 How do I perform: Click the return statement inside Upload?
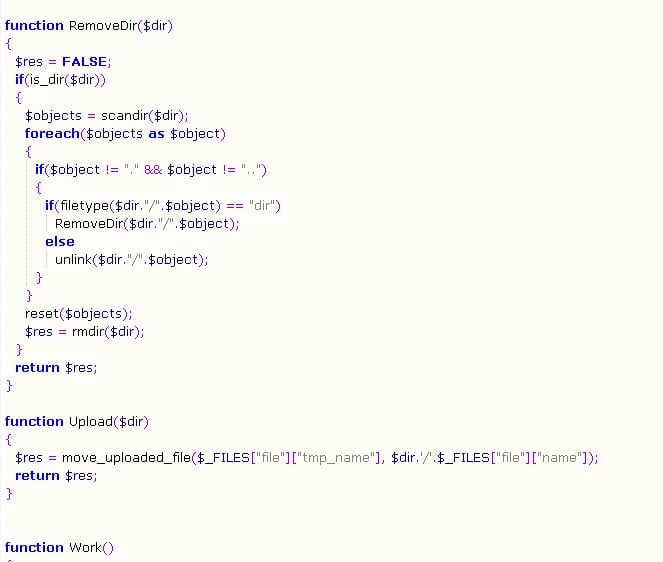click(x=37, y=475)
